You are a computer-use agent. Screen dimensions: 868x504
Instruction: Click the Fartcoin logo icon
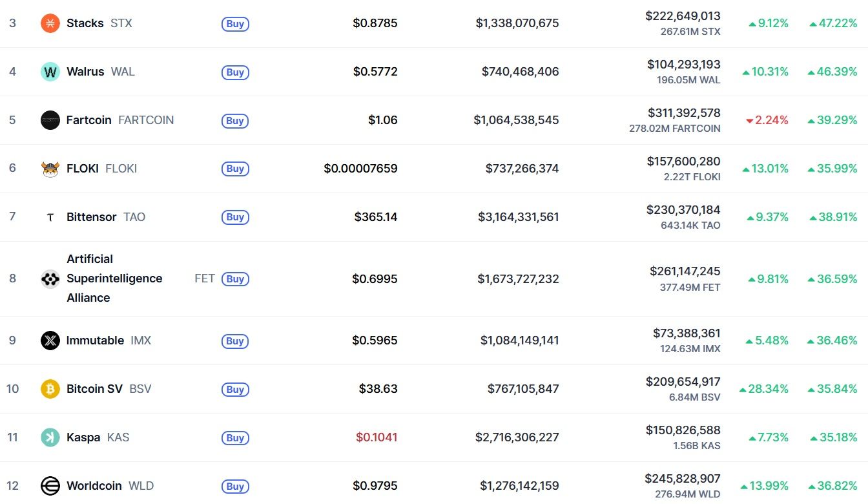coord(50,120)
